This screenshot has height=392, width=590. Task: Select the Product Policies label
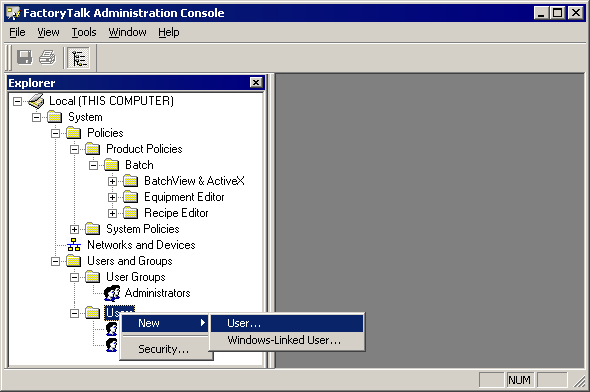point(144,149)
